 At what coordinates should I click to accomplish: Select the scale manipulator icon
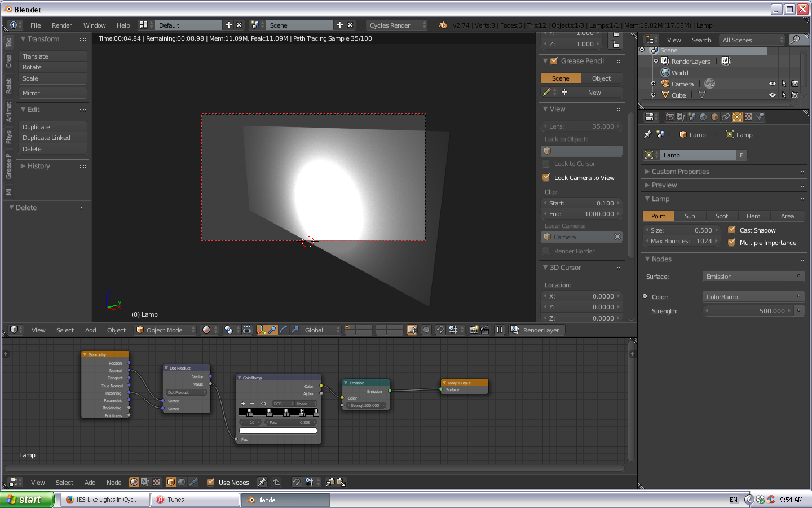point(295,330)
